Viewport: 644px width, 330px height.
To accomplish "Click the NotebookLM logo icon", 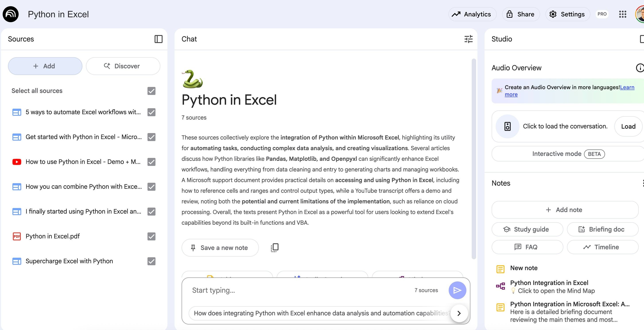I will (x=10, y=14).
